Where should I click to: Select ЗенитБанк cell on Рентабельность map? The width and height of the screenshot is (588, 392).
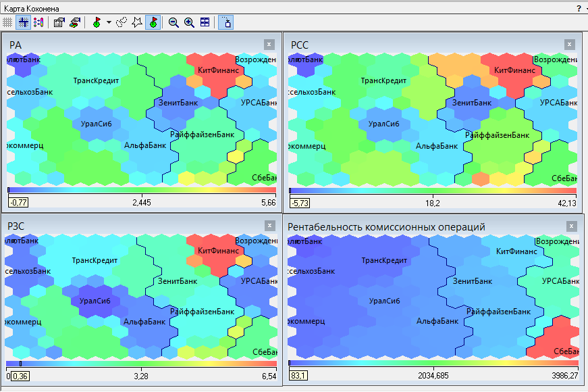473,281
